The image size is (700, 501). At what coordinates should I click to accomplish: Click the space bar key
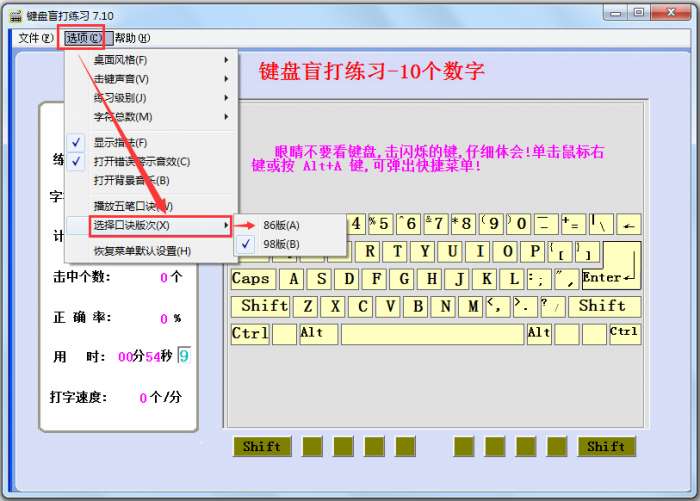[433, 334]
